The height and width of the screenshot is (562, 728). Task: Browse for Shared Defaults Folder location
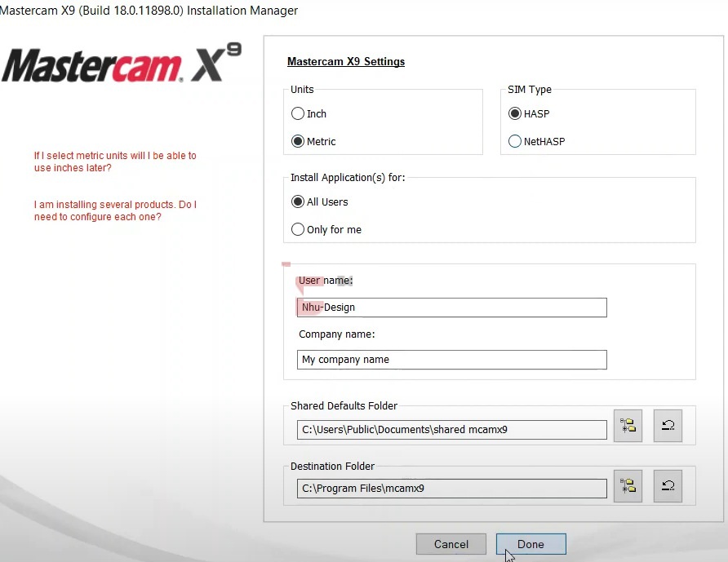coord(628,426)
